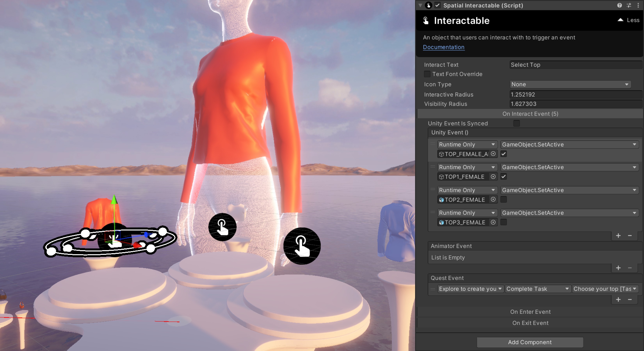Open the component three-dot options menu
This screenshot has width=644, height=351.
coord(638,5)
